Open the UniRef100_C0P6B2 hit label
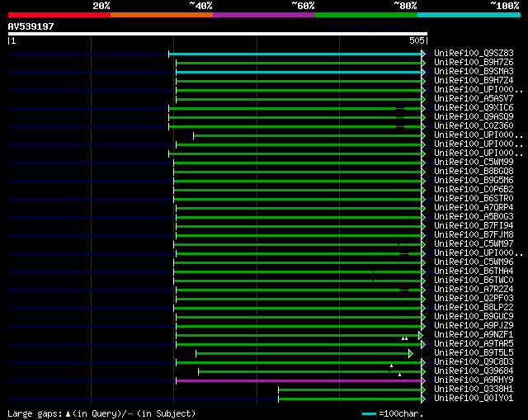The height and width of the screenshot is (420, 528). 474,189
